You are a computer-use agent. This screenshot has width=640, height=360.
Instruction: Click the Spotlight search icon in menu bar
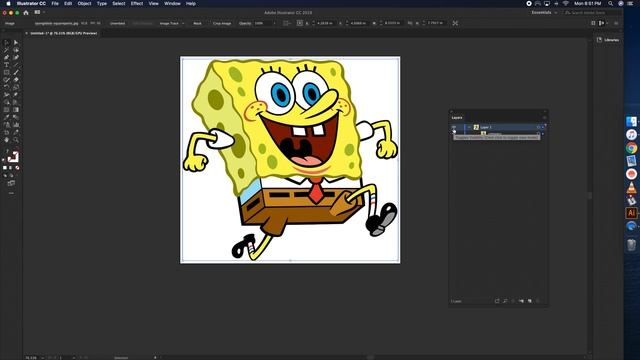click(611, 3)
